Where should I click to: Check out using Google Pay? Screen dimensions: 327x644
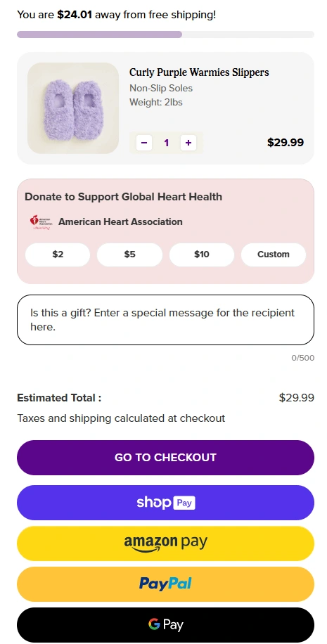[165, 625]
